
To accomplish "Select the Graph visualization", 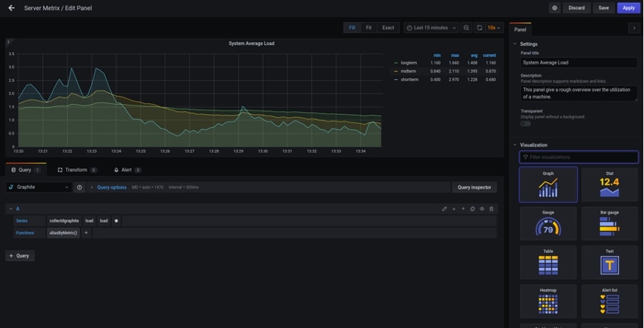I will point(549,185).
